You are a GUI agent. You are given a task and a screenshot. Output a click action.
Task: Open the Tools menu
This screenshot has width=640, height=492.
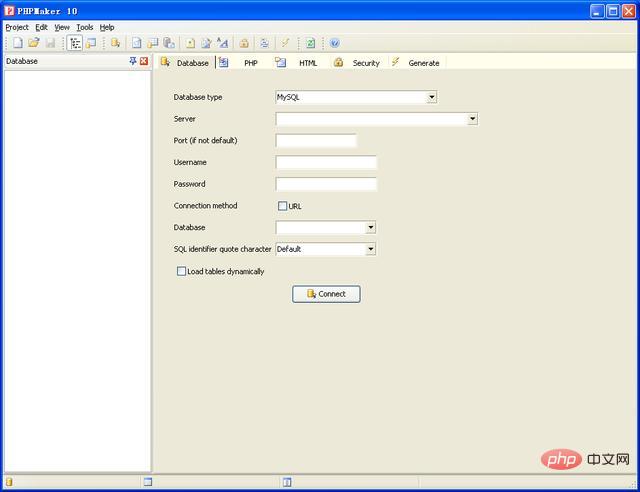tap(84, 27)
